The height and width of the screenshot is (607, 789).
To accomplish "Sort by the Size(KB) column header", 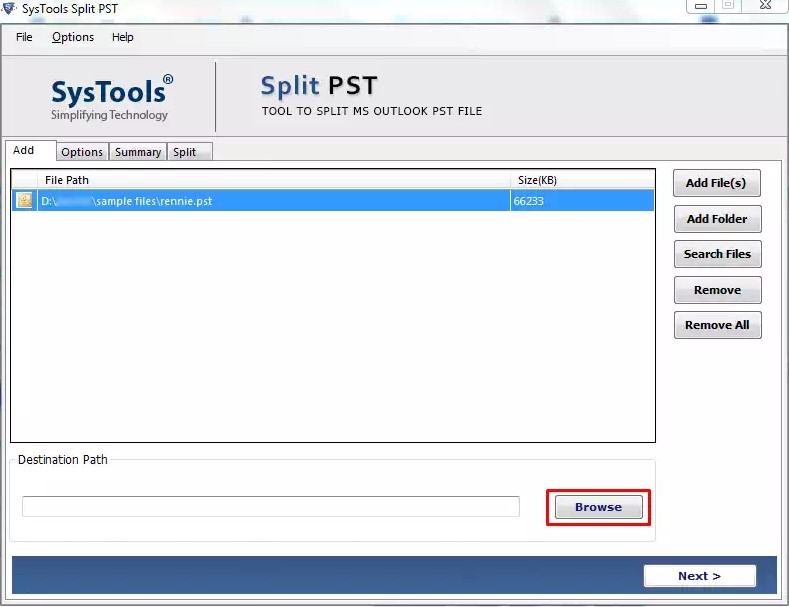I will tap(583, 180).
